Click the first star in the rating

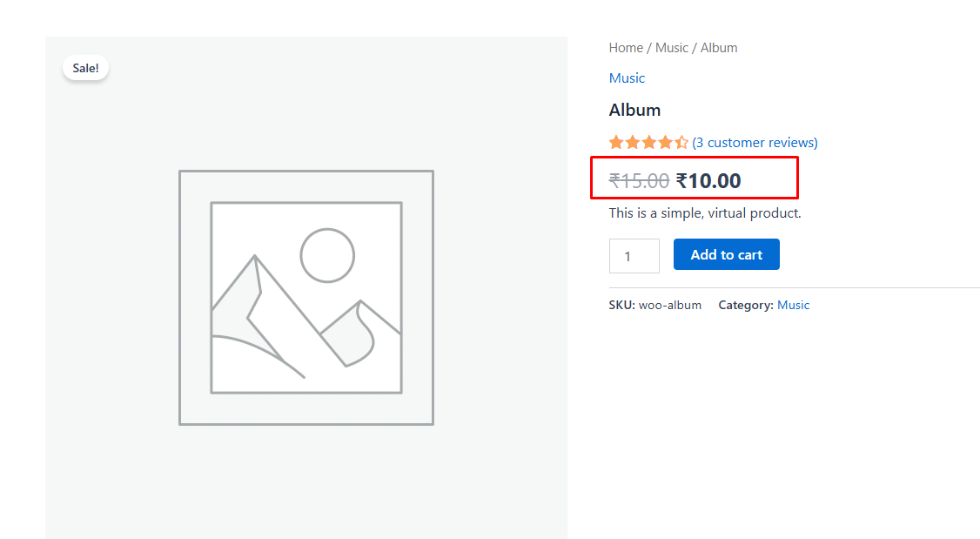pos(614,141)
